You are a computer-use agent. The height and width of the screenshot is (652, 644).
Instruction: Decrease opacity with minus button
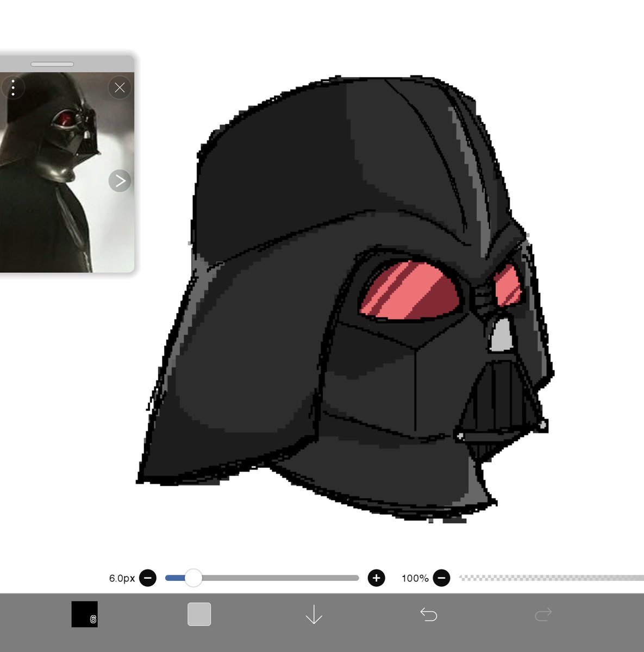(x=442, y=578)
